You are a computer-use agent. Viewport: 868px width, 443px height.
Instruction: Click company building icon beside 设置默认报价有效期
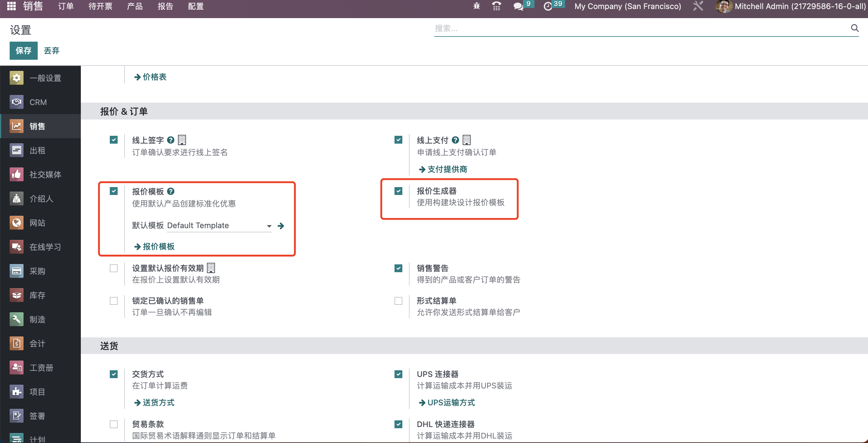coord(211,268)
